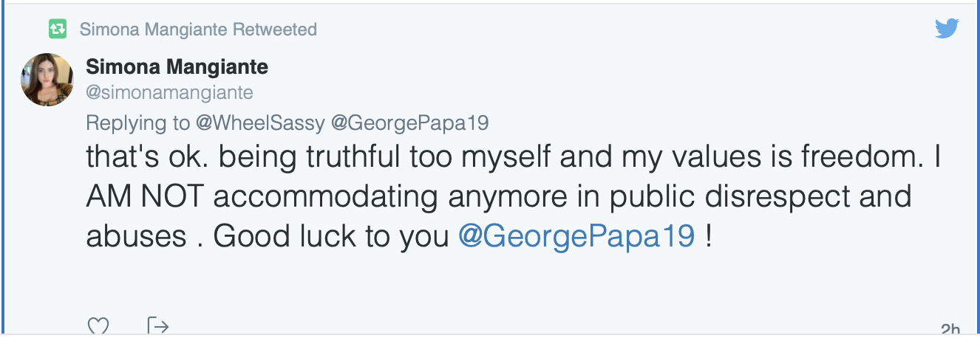The width and height of the screenshot is (980, 338).
Task: Click gray @GeorgePapa19 in Replying to line
Action: coord(409,123)
